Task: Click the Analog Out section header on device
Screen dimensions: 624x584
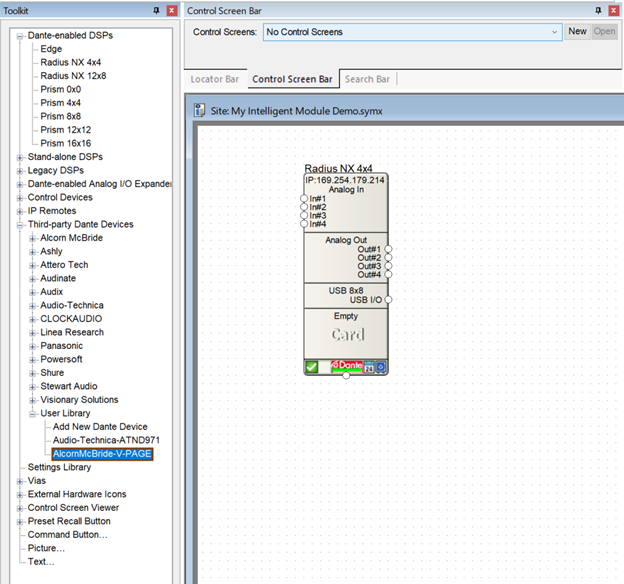Action: click(346, 240)
